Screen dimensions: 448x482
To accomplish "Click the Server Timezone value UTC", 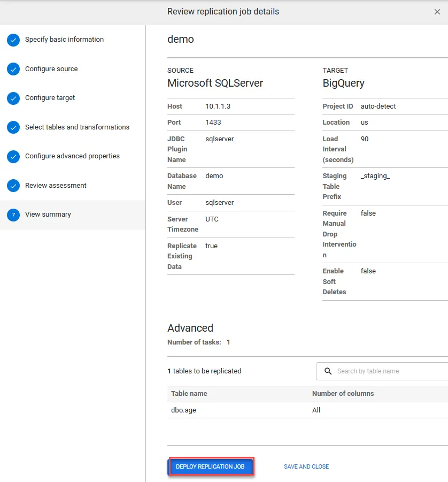I will [212, 219].
